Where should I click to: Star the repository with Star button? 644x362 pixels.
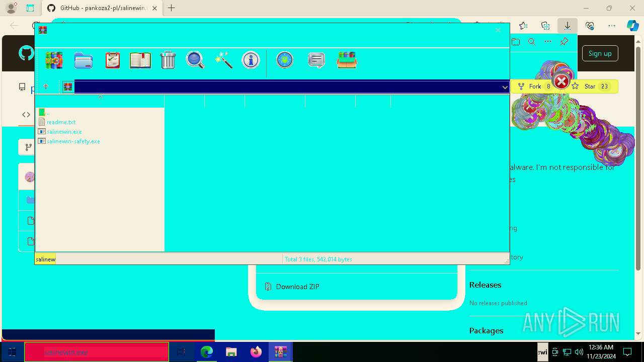pos(594,86)
